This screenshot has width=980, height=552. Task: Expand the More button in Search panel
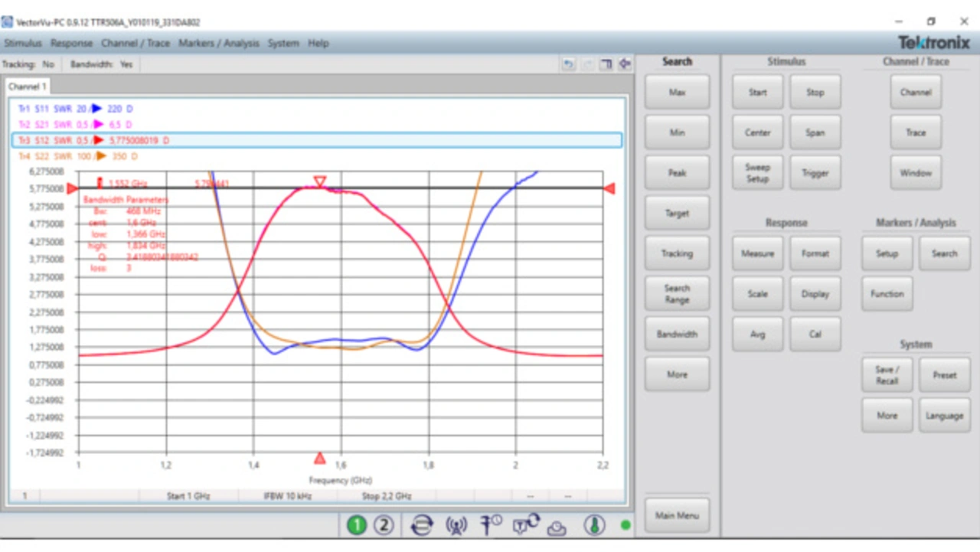point(677,374)
